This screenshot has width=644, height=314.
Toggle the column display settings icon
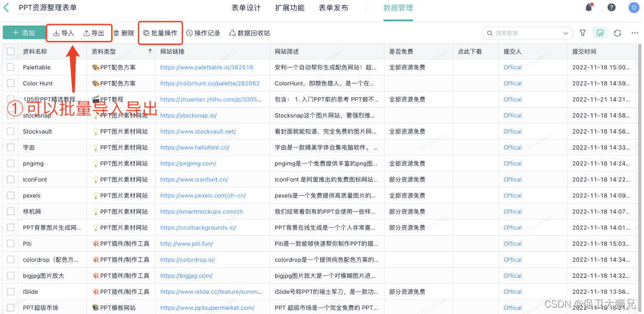600,33
